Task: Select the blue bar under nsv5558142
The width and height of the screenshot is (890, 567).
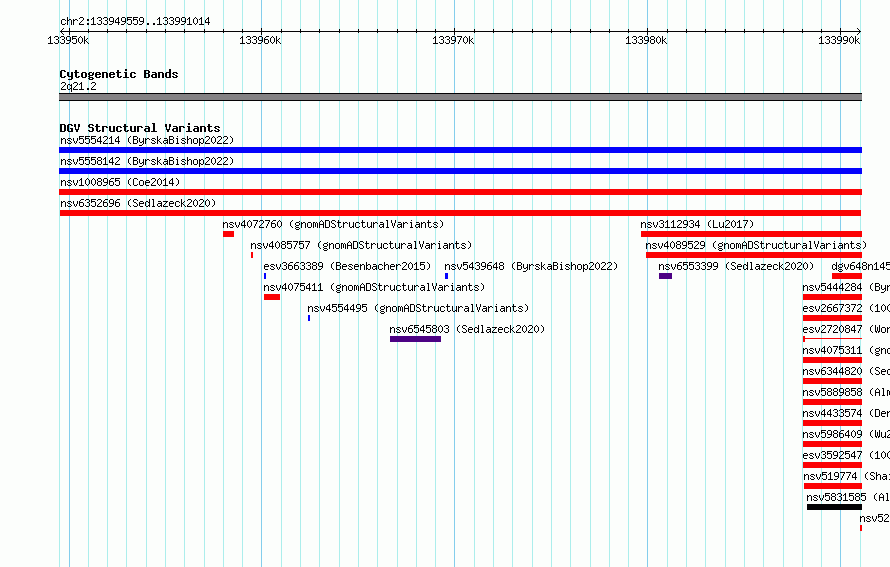Action: pos(460,171)
